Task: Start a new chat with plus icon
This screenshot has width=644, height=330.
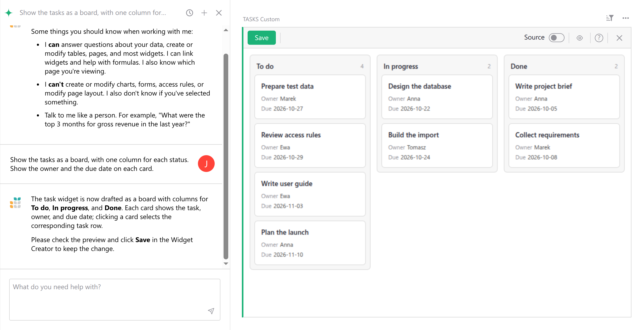Action: (204, 13)
